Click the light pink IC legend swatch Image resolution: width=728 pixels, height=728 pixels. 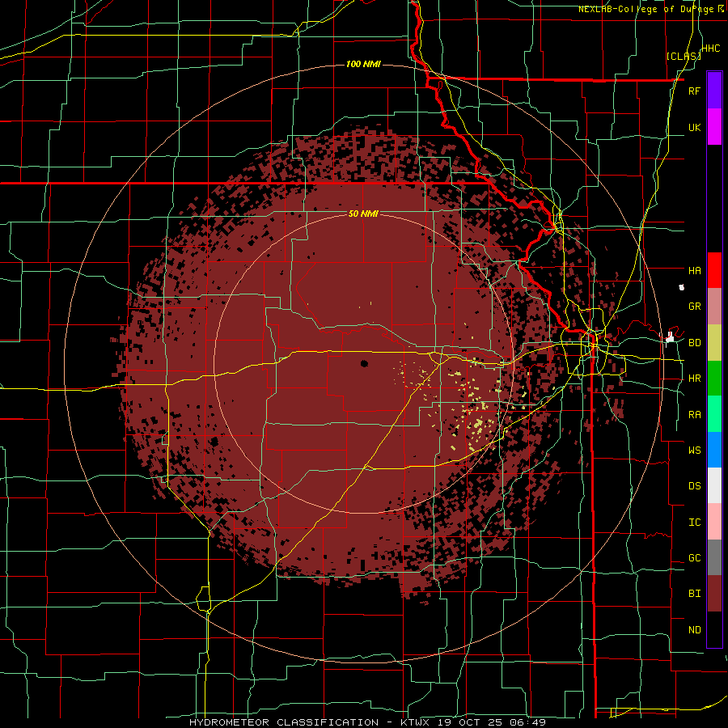pos(714,522)
